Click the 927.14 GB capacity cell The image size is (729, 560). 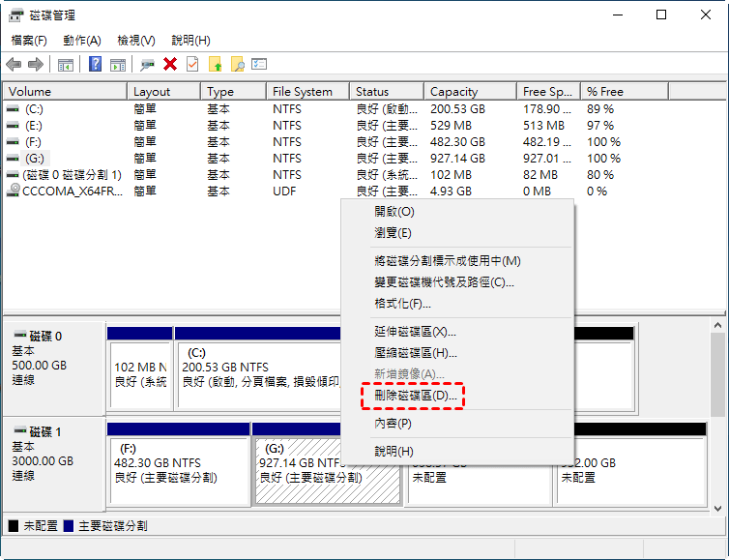coord(457,159)
